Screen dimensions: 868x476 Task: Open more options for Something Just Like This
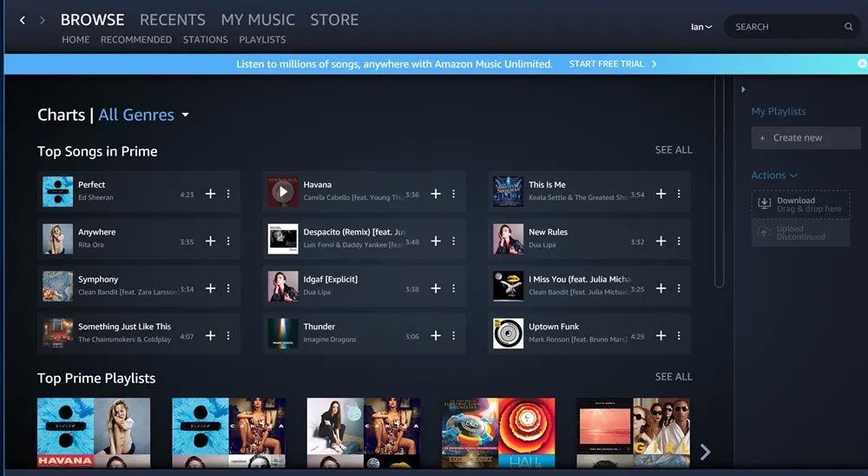coord(228,336)
